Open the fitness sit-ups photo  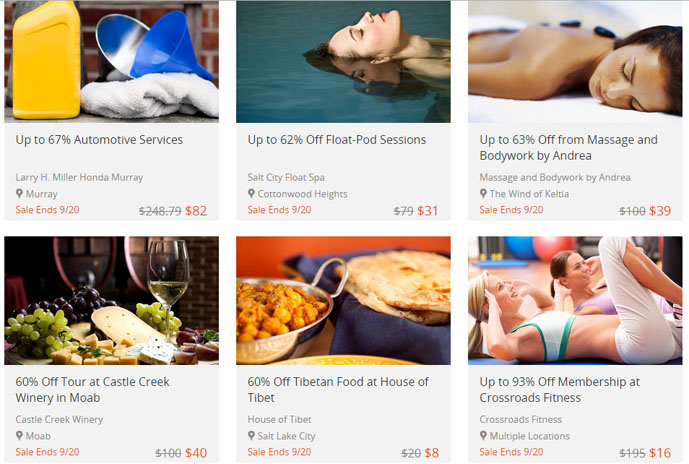575,301
